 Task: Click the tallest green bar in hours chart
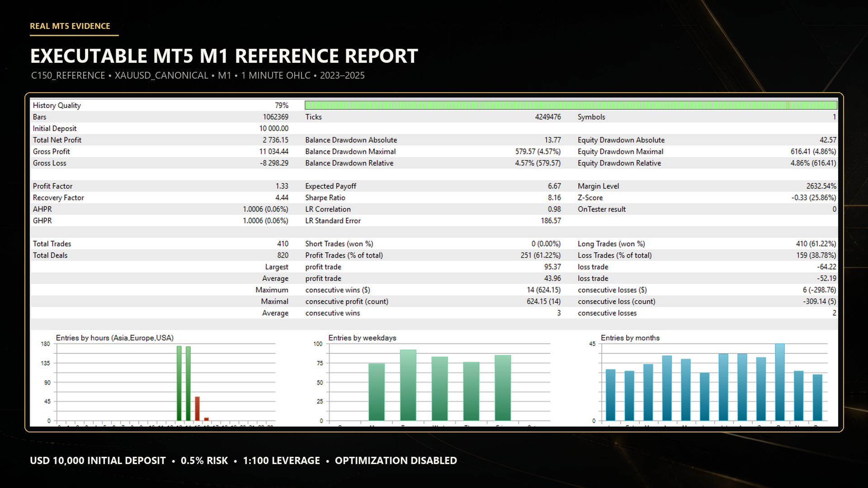[x=179, y=383]
